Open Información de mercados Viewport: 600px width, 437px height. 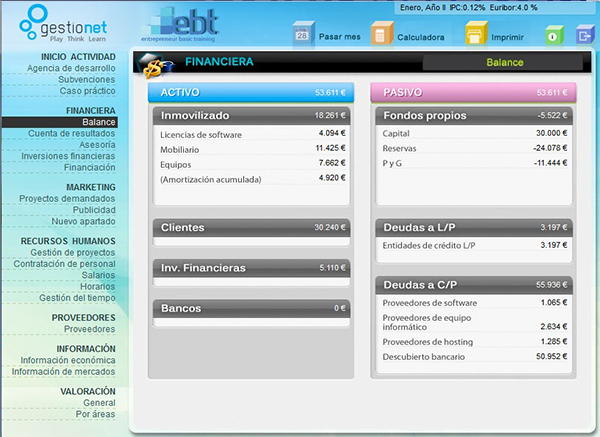pos(63,372)
